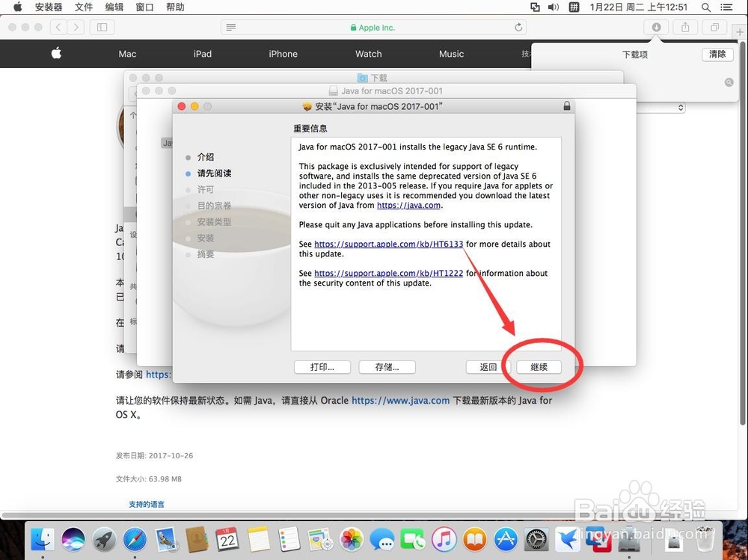
Task: Open System Preferences from the Dock
Action: [536, 538]
